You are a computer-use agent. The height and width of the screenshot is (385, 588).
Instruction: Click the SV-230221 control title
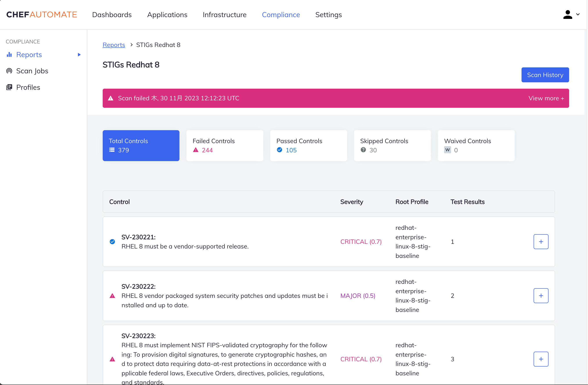click(138, 237)
